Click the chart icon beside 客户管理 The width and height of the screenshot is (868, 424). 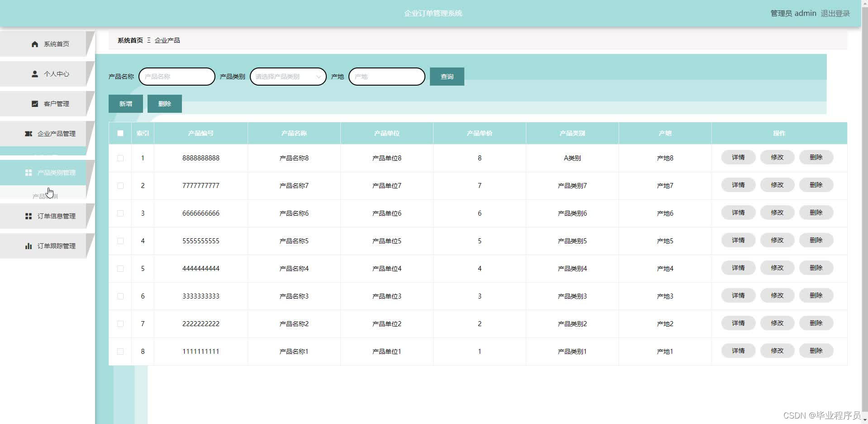click(x=35, y=104)
